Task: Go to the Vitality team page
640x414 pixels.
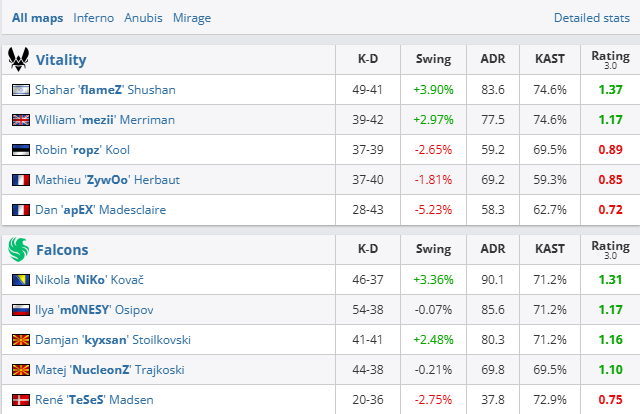Action: pyautogui.click(x=61, y=60)
